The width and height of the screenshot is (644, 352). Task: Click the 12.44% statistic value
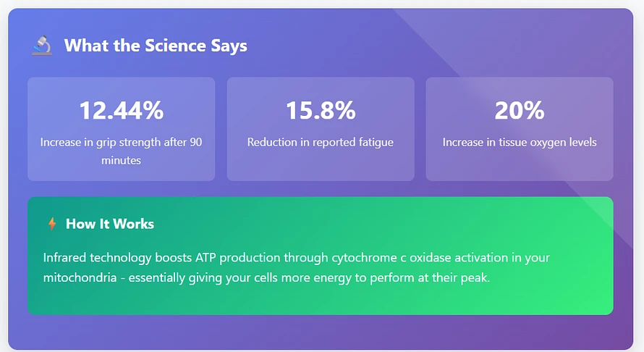tap(121, 111)
